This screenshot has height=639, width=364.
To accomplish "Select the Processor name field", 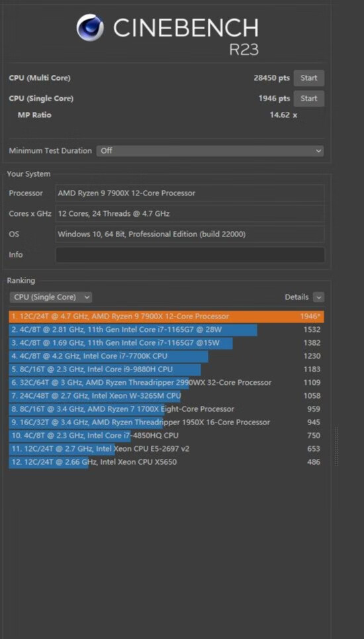I will 190,193.
